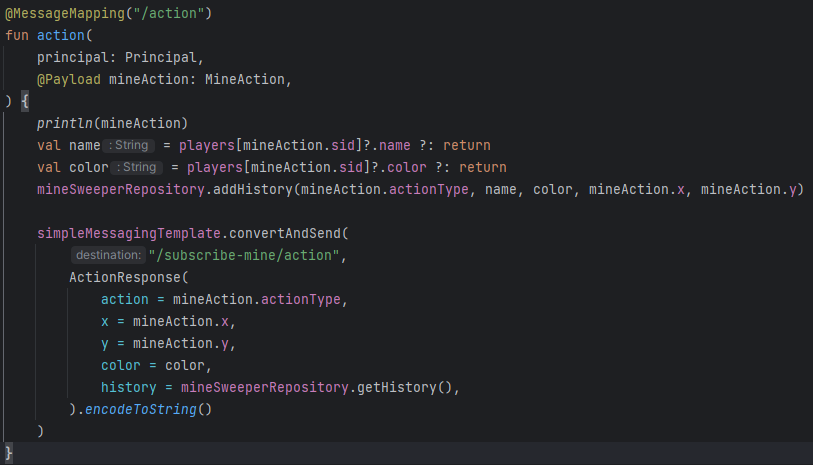Screen dimensions: 813x465
Task: Click the println call
Action: tap(64, 123)
